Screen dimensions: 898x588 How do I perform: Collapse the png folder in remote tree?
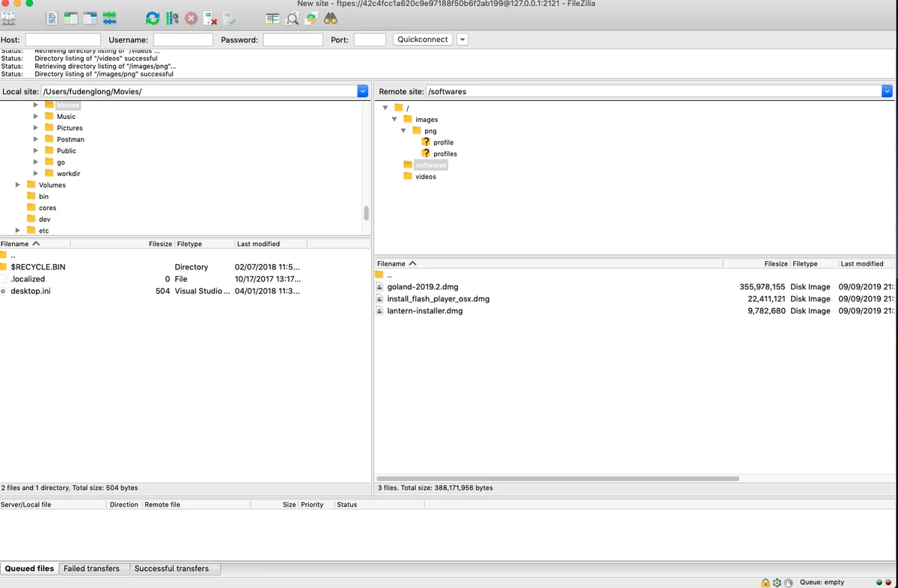click(x=403, y=131)
